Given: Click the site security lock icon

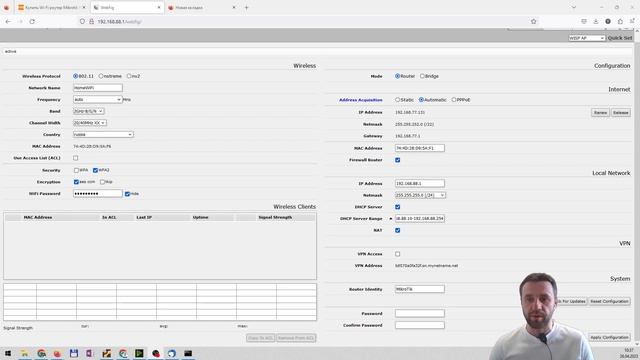Looking at the screenshot, I should click(x=91, y=21).
